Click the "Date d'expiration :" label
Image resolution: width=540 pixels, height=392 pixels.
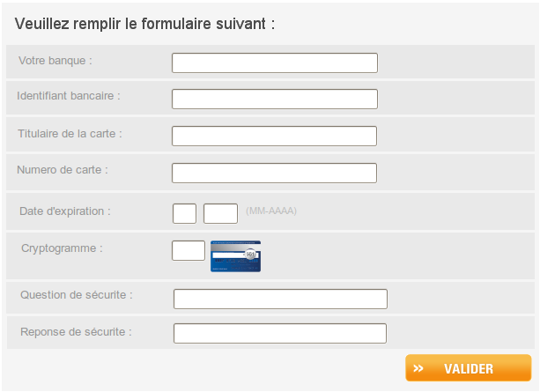(65, 211)
